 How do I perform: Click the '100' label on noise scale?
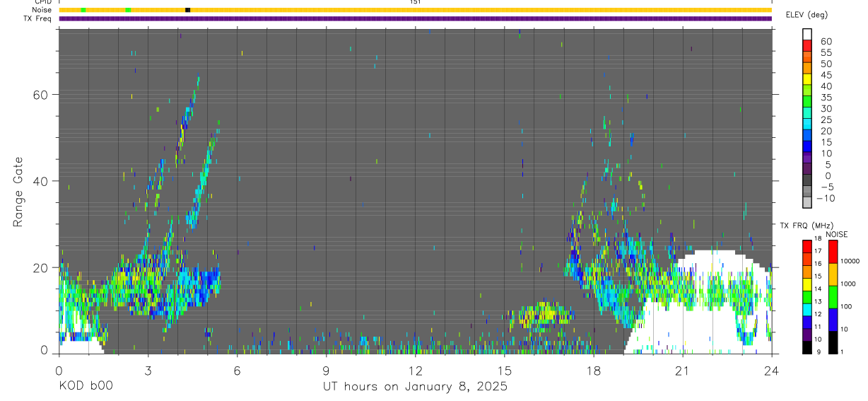point(846,306)
